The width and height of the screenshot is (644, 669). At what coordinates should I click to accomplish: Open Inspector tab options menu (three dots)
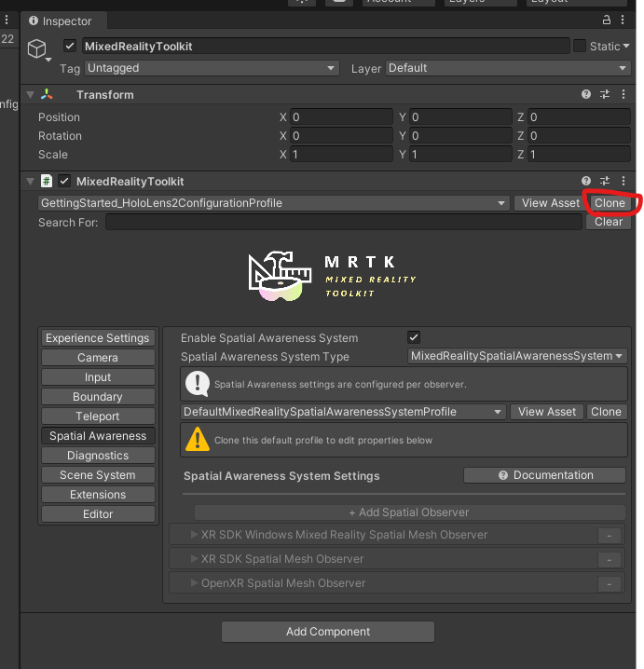[x=623, y=20]
